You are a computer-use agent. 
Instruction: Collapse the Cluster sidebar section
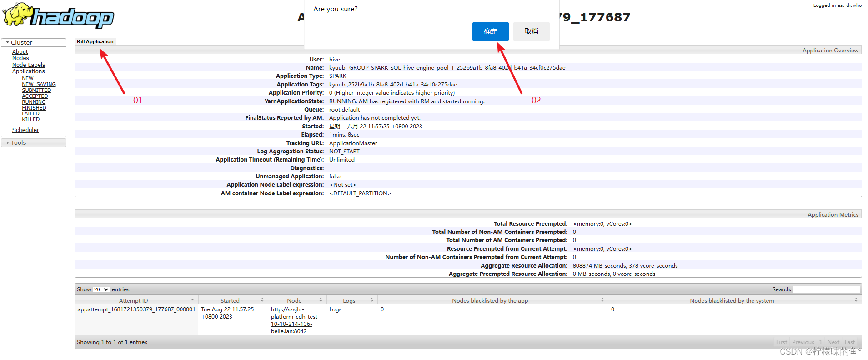point(34,42)
